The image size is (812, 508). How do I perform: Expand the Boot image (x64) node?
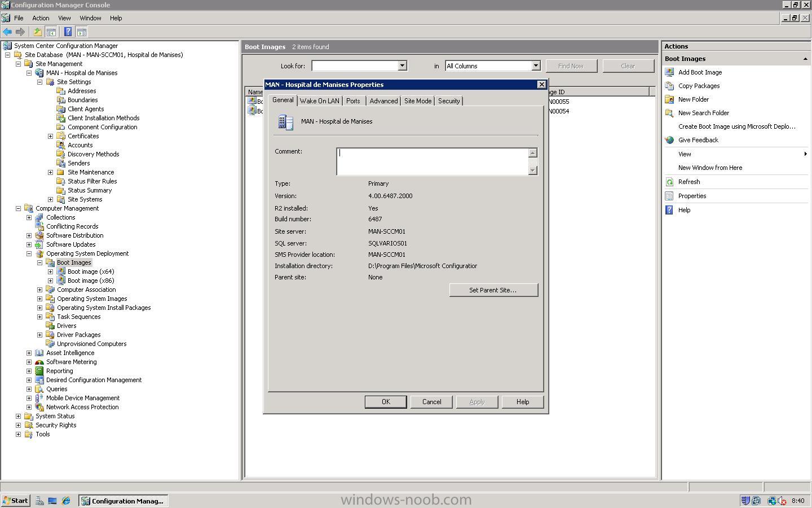tap(51, 271)
